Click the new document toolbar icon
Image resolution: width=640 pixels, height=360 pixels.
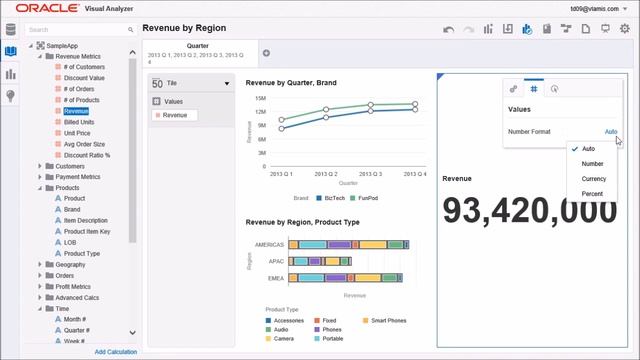[x=586, y=29]
